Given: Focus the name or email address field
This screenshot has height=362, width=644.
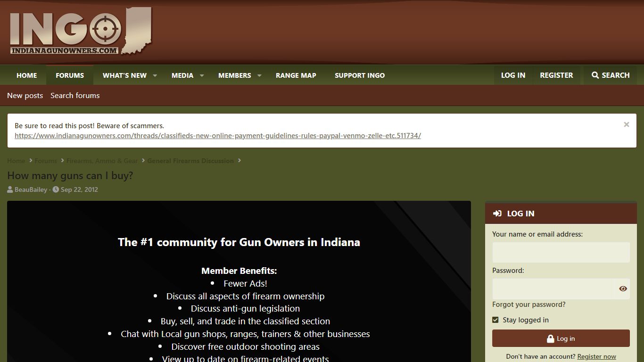Looking at the screenshot, I should pos(561,253).
